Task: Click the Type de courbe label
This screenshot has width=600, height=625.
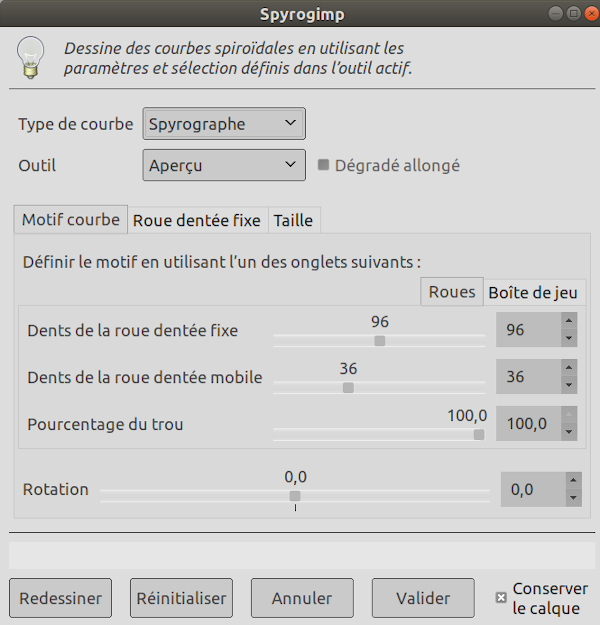Action: (76, 124)
